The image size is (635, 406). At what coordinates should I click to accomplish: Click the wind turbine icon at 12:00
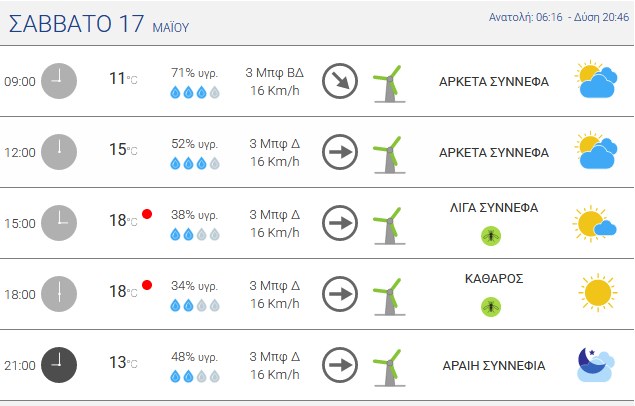click(389, 155)
